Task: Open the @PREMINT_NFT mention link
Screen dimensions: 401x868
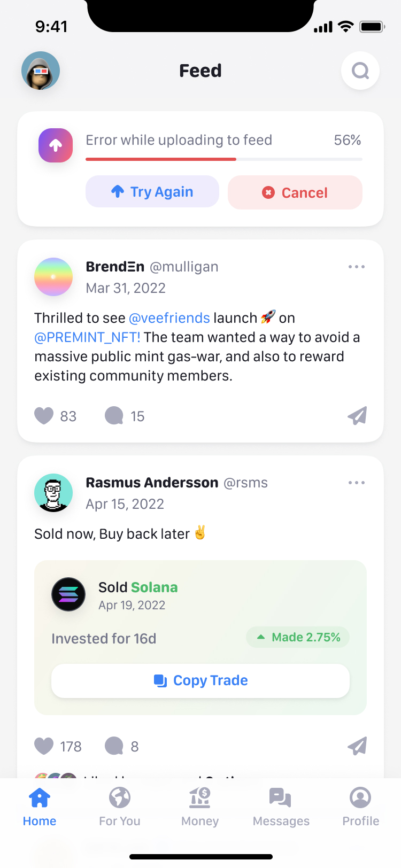Action: pos(88,337)
